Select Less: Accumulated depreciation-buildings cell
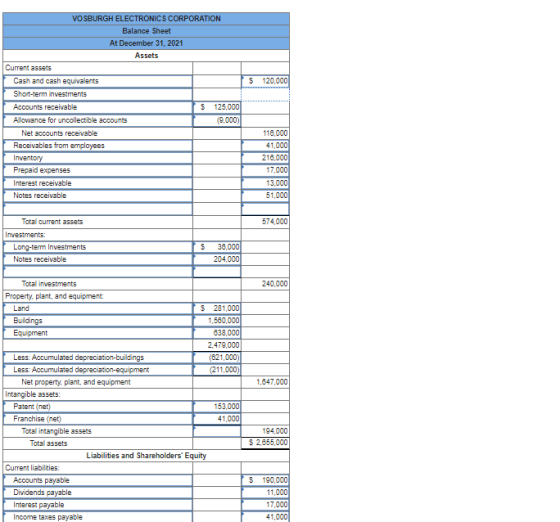The image size is (560, 522). tap(98, 357)
